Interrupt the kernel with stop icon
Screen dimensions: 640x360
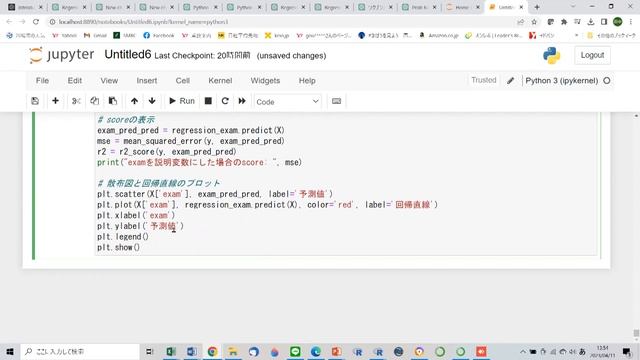(x=208, y=101)
